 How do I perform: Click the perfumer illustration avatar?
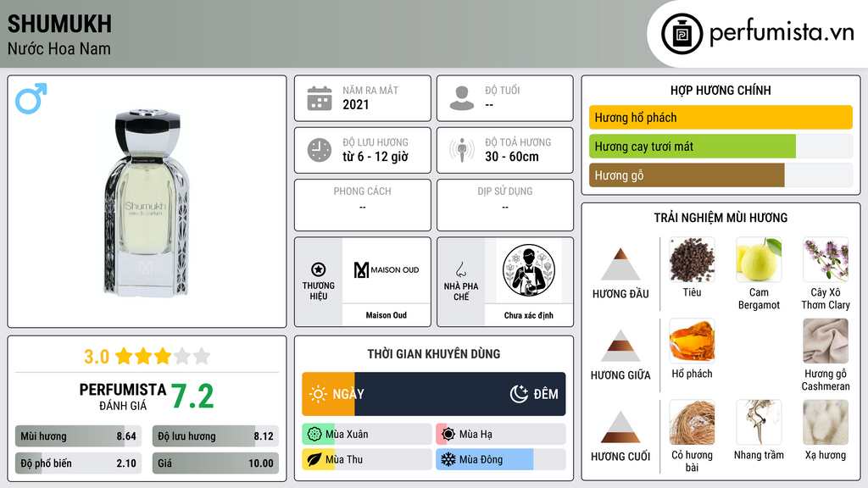pos(529,270)
